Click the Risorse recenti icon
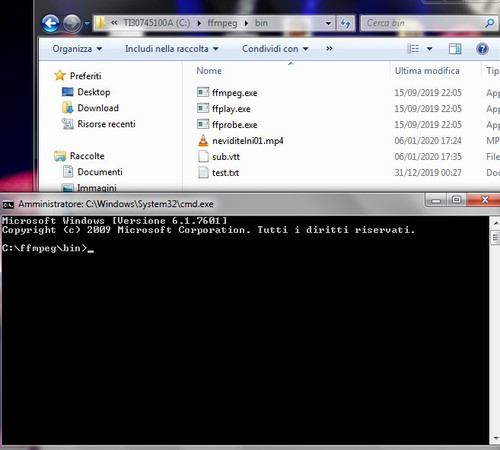The image size is (500, 450). click(68, 124)
